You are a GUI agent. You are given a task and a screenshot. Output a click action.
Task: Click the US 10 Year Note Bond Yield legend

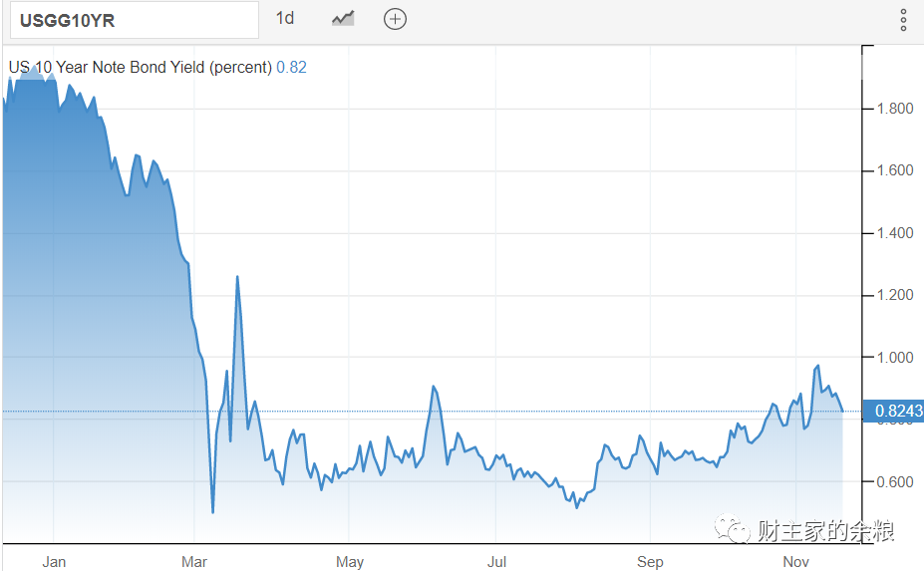pyautogui.click(x=141, y=67)
